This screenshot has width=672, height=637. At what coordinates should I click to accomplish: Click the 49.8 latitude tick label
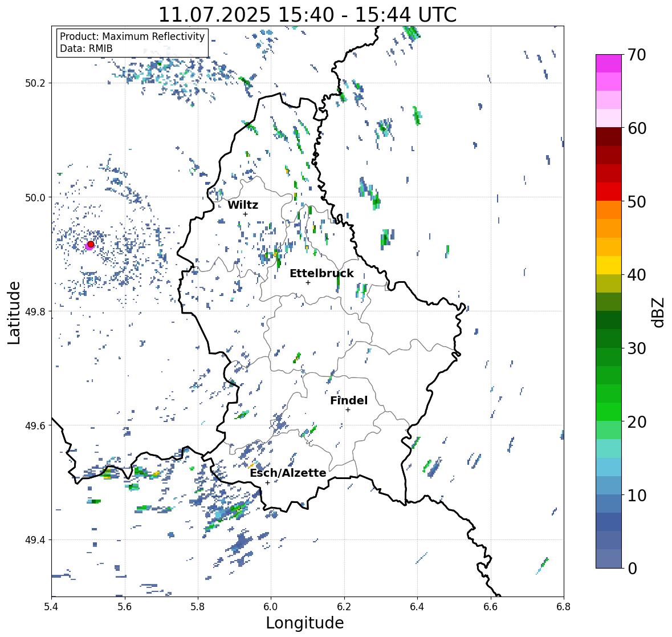pos(35,311)
